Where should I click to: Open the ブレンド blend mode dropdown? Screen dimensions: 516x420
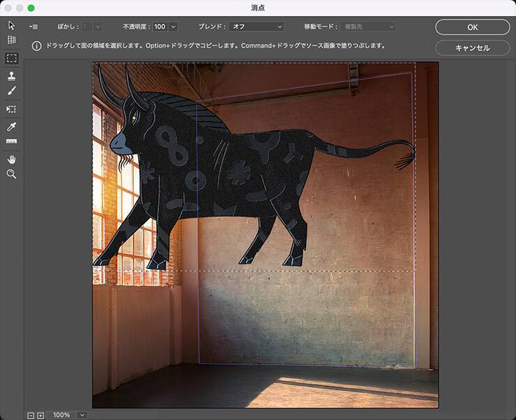tap(256, 27)
